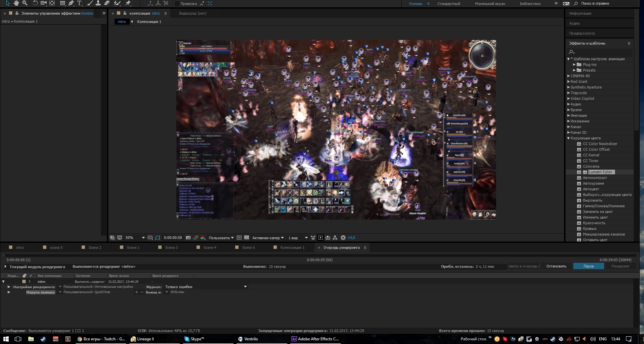Click the render queue progress bar

pyautogui.click(x=320, y=256)
